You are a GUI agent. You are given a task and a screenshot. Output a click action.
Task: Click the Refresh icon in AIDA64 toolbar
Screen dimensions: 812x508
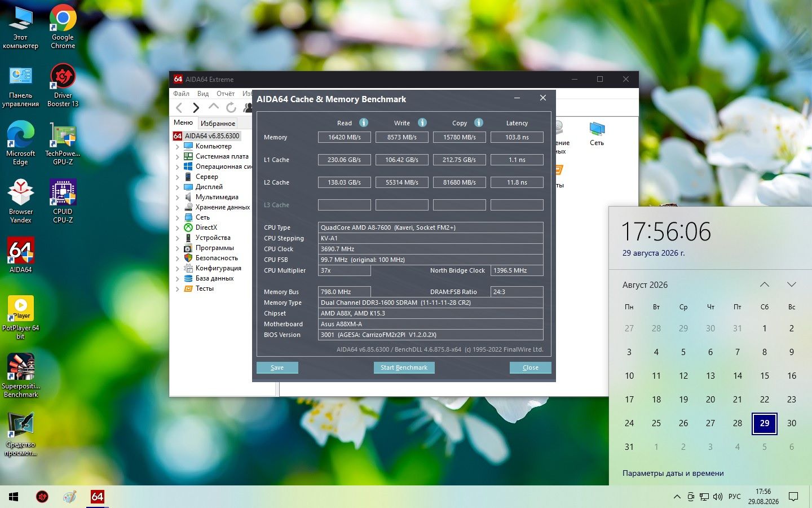coord(231,107)
